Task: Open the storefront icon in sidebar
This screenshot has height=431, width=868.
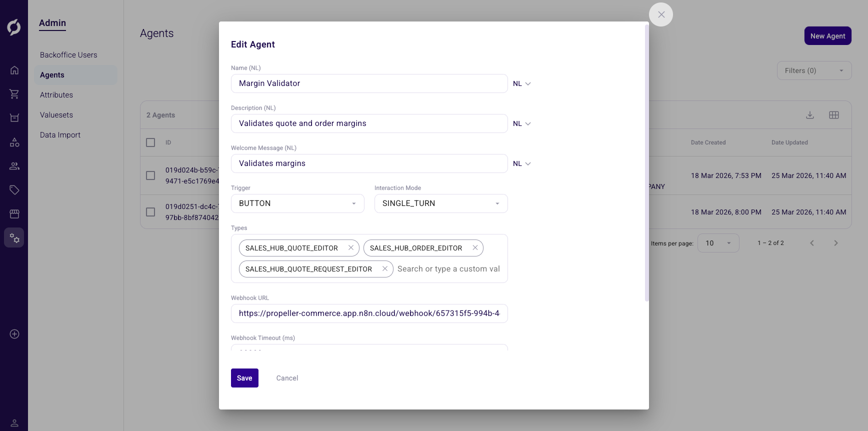Action: tap(14, 214)
